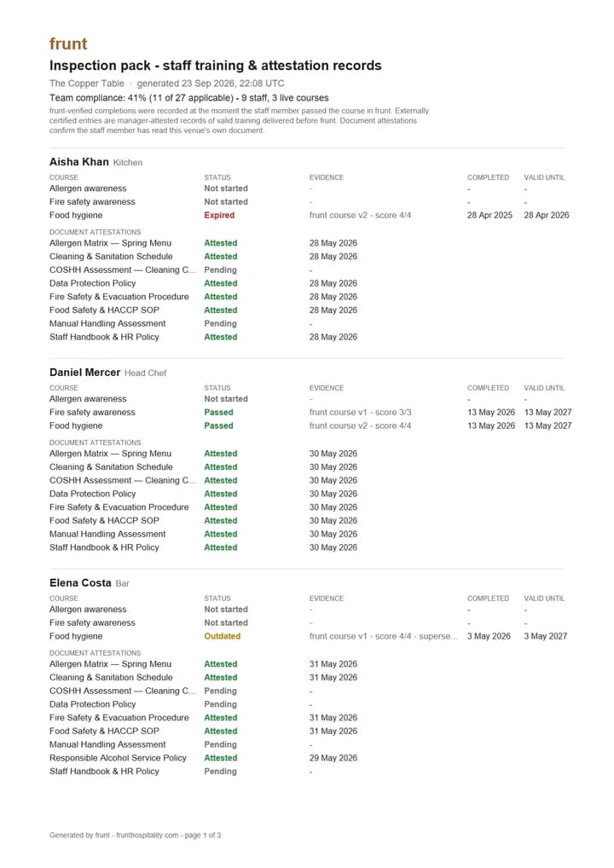Click Aisha's evidence "frunt course v2 - score 4/4"
Screen dimensions: 614x868
pos(360,216)
